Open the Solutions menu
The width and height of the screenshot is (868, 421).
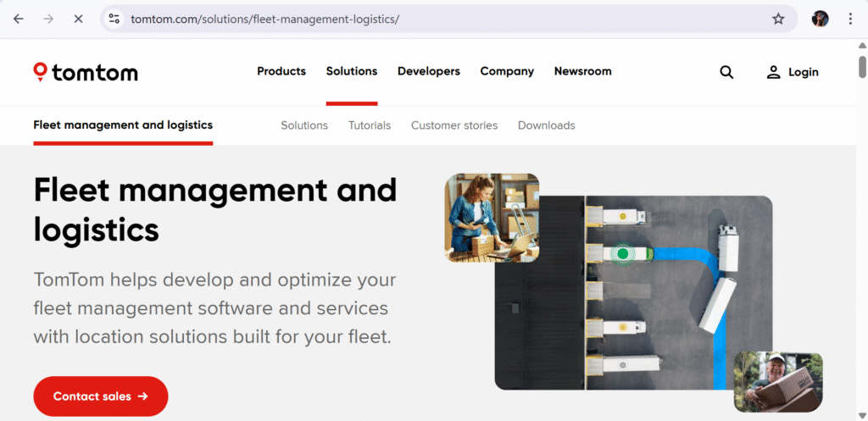coord(352,71)
